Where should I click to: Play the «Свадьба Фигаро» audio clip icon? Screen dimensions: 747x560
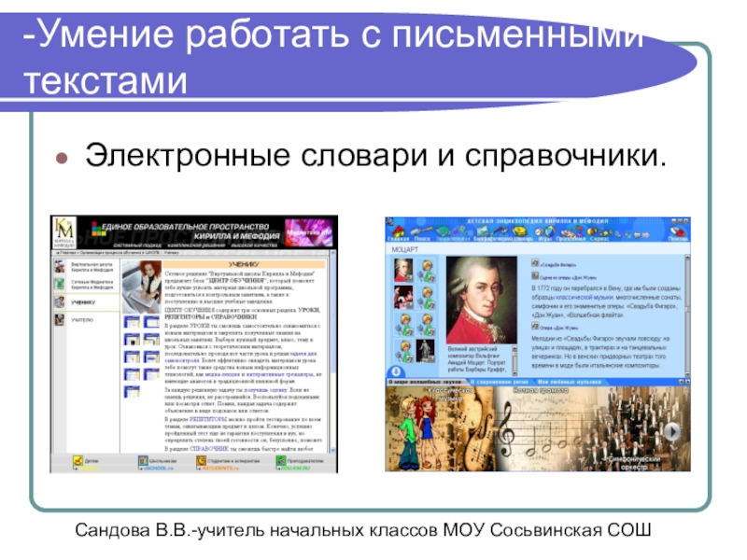tap(534, 264)
